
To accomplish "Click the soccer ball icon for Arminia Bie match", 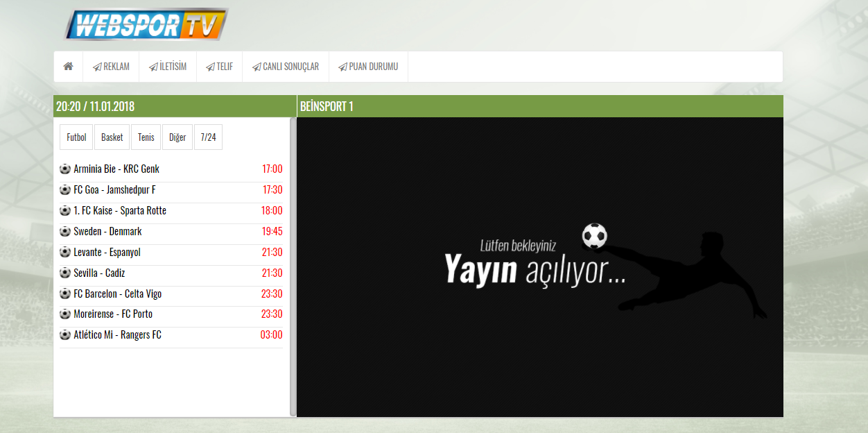I will click(65, 169).
